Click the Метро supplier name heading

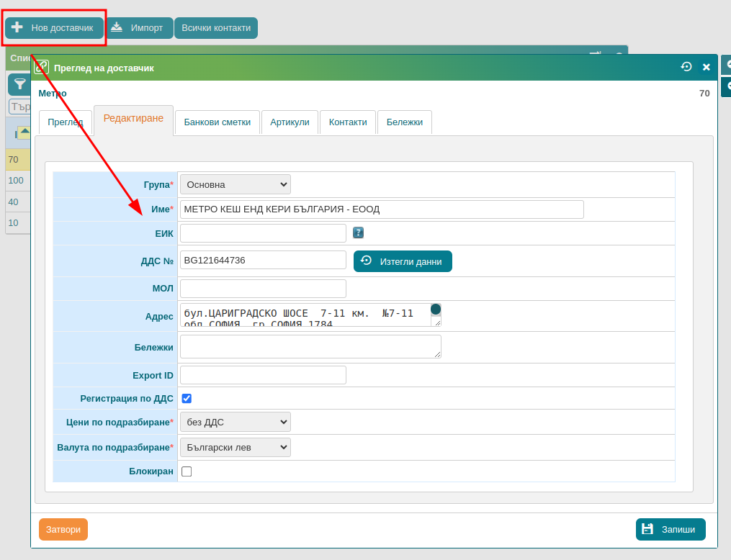(52, 93)
